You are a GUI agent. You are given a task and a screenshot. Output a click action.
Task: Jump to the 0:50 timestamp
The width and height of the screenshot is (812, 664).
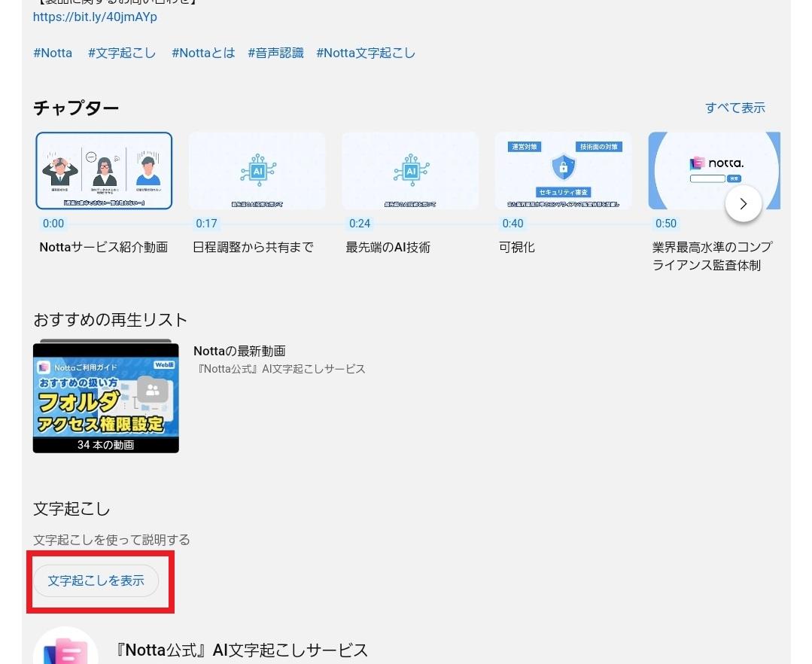[x=666, y=224]
